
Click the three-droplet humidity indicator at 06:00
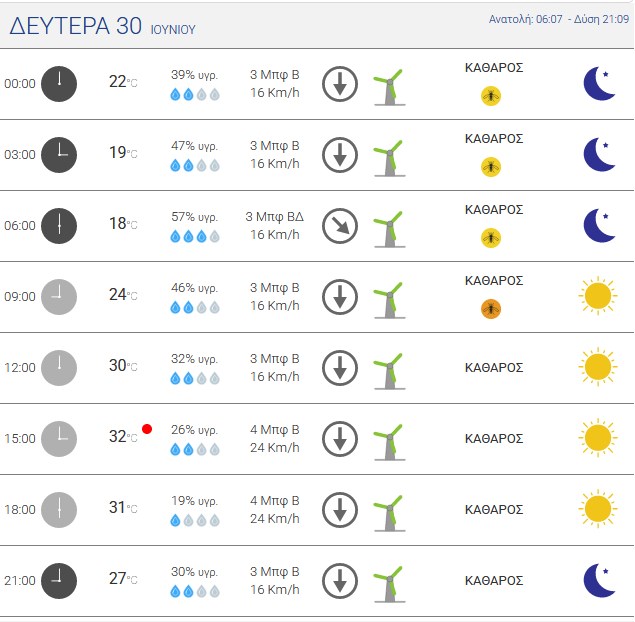pos(195,236)
